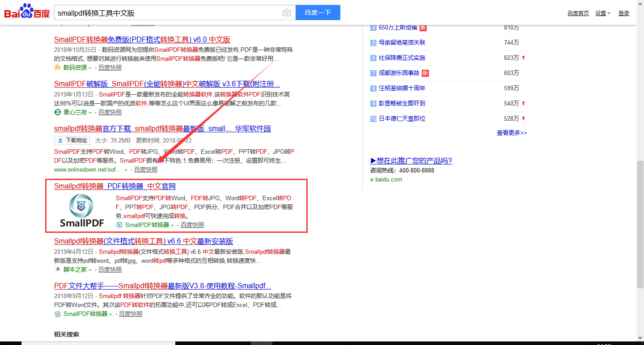
Task: Click e.baidu.com link
Action: point(386,179)
